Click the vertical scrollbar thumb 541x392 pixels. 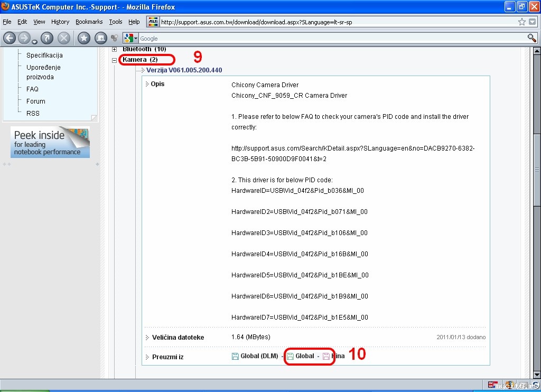coord(537,170)
